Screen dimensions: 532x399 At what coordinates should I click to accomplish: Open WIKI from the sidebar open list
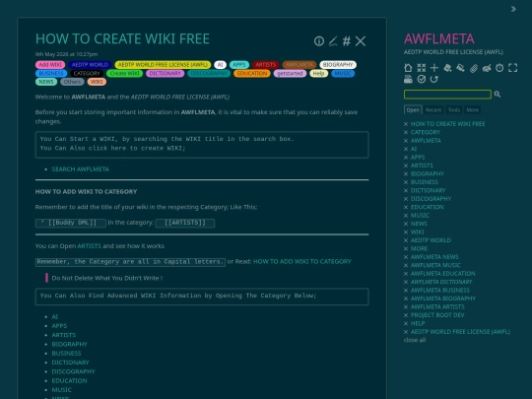418,233
